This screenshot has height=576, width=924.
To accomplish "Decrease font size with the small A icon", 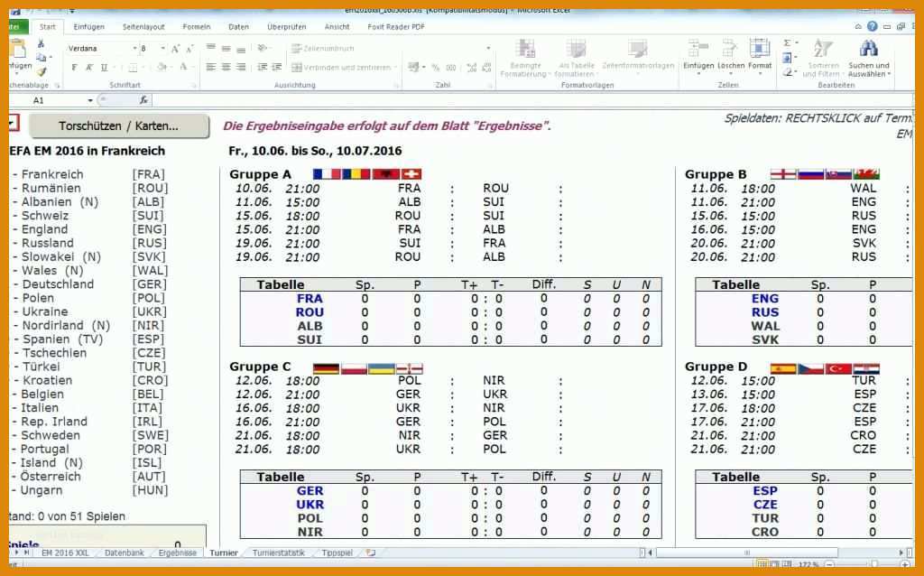I will tap(189, 49).
